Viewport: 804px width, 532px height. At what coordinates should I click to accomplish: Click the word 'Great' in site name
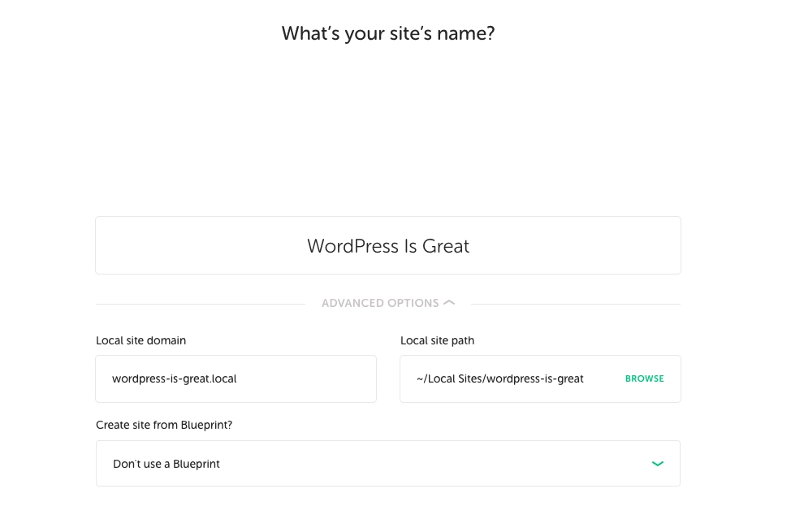[446, 246]
